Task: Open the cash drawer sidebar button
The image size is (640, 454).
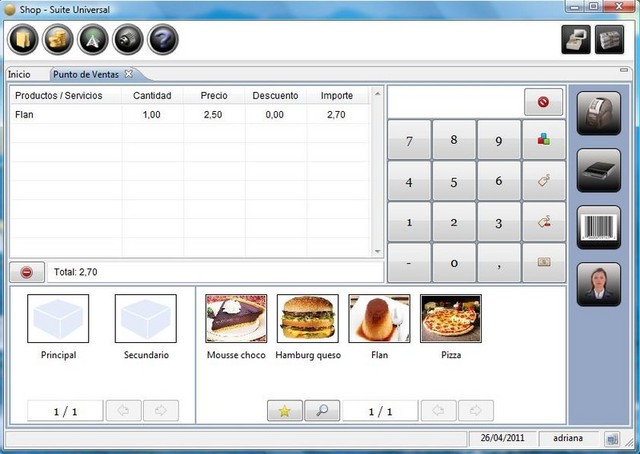Action: point(599,170)
